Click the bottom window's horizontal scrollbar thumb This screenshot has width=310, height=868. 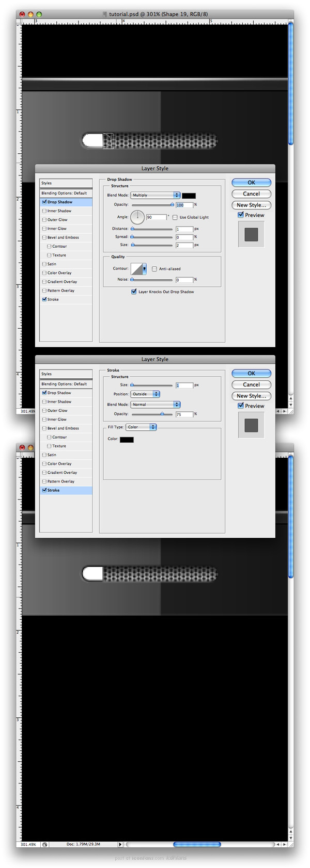pyautogui.click(x=197, y=845)
